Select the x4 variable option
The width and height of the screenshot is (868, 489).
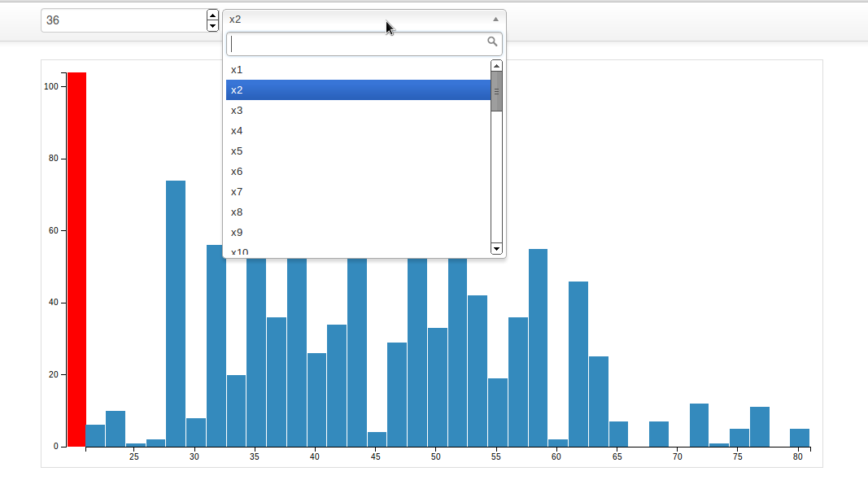coord(358,131)
